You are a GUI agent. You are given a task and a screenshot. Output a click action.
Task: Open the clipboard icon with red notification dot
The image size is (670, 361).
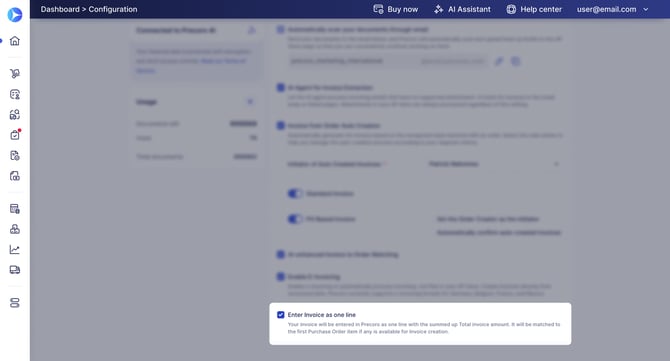[x=15, y=135]
